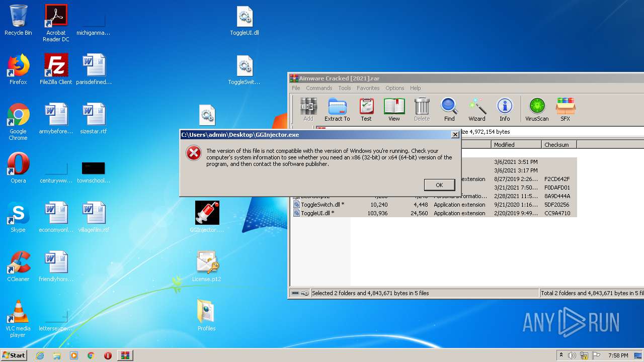The width and height of the screenshot is (644, 362).
Task: Open the Start menu
Action: point(14,355)
